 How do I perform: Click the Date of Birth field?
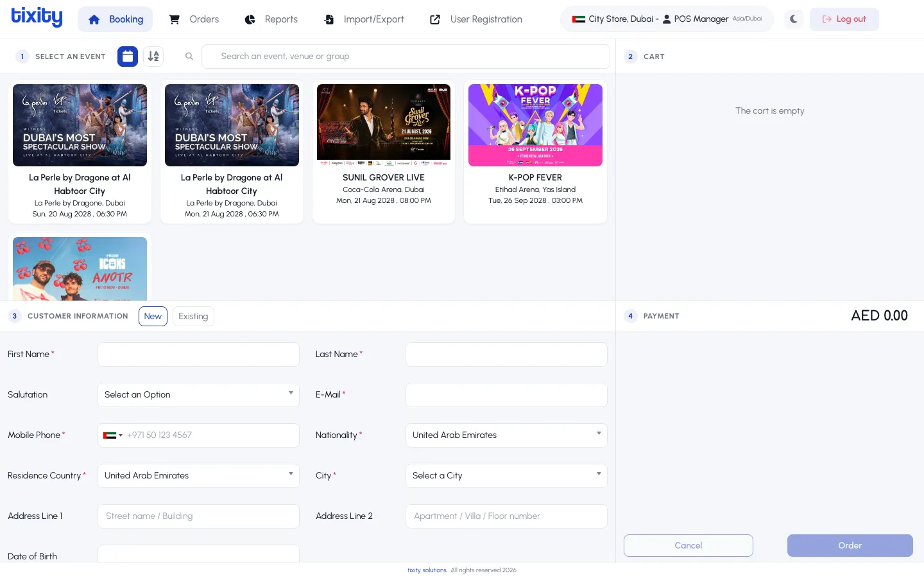[198, 554]
